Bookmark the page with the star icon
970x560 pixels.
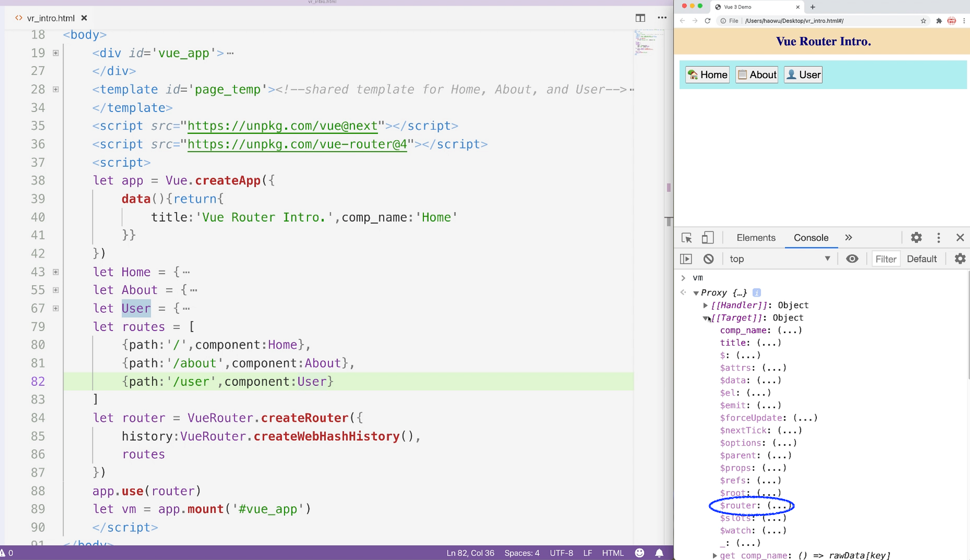pos(923,21)
